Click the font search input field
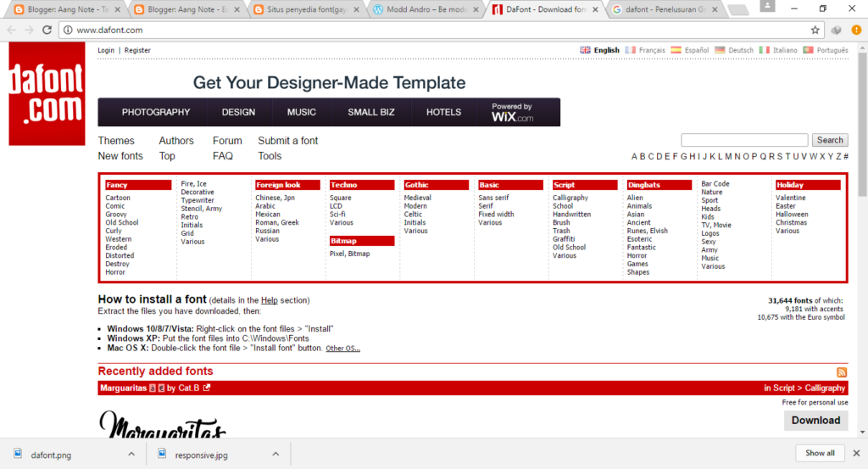The width and height of the screenshot is (868, 469). pos(744,140)
